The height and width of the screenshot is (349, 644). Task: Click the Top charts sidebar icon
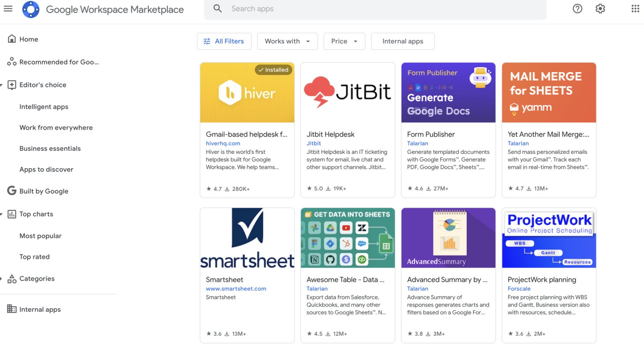click(x=12, y=214)
